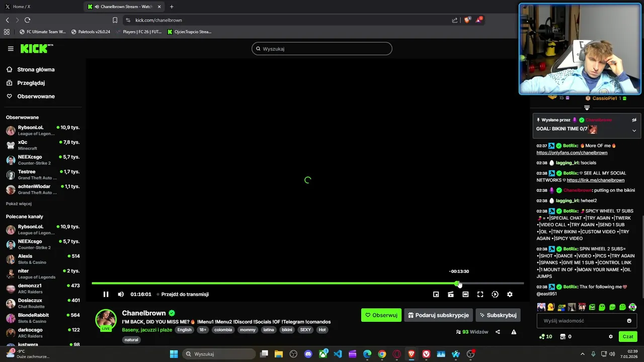
Task: Open BlondeRabbit recommended channel
Action: point(43,318)
